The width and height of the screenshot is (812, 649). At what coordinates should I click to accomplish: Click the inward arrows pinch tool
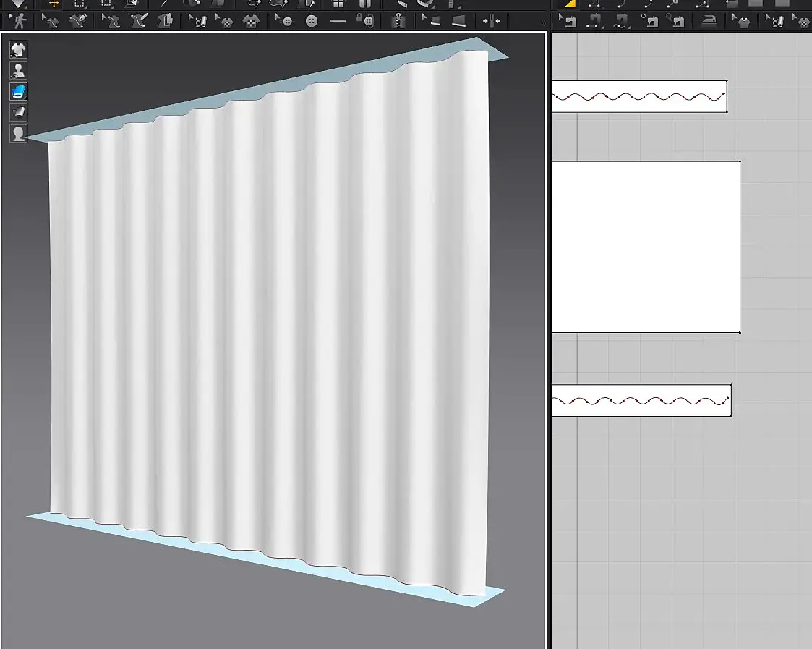click(x=491, y=21)
